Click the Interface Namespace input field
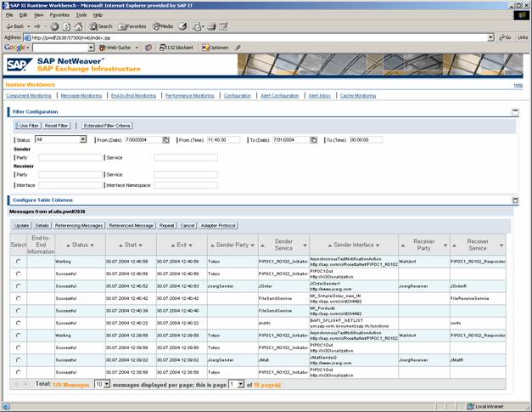 [186, 185]
